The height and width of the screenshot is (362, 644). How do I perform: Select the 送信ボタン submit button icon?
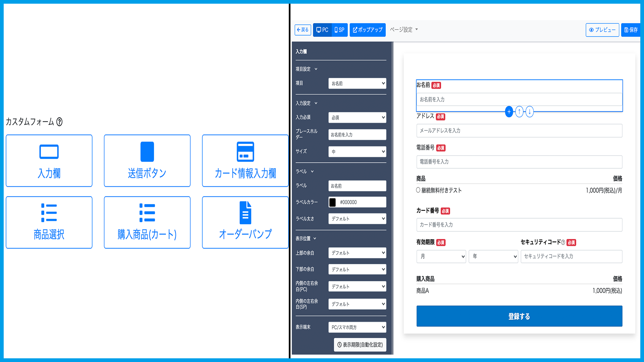(x=147, y=152)
